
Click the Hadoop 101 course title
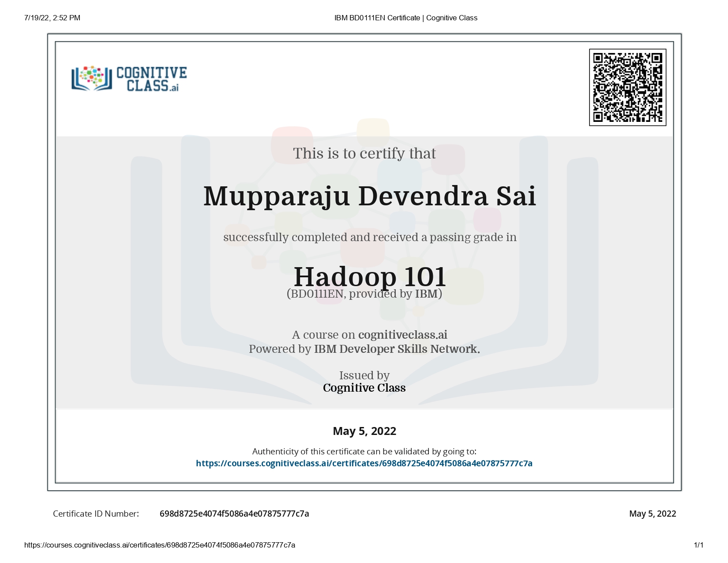pyautogui.click(x=369, y=276)
